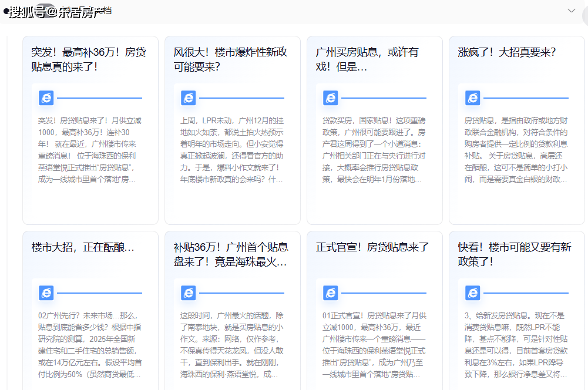Click the browser icon in the '广州买房贴息' card
The height and width of the screenshot is (390, 588).
[331, 98]
